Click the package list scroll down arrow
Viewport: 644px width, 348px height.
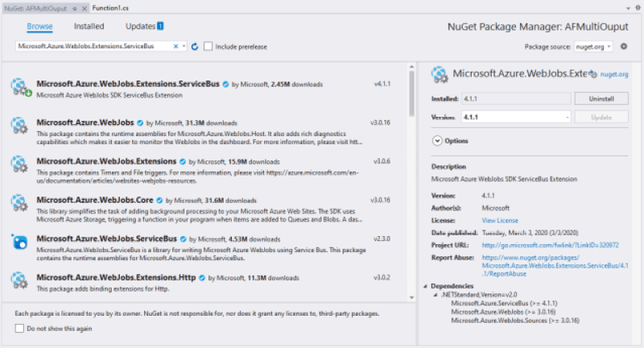(x=411, y=297)
